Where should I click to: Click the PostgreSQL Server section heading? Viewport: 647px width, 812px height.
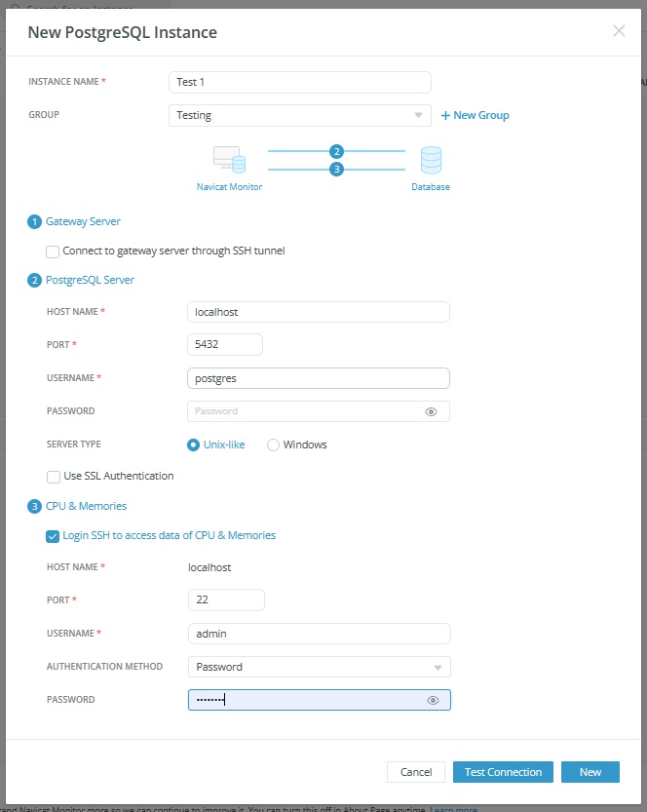coord(90,280)
